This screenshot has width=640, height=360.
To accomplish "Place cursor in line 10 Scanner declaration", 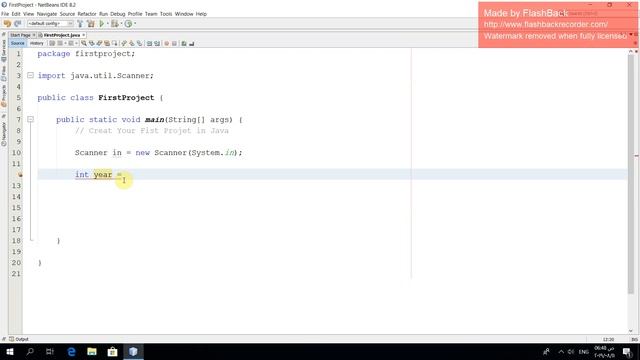I will pyautogui.click(x=158, y=153).
